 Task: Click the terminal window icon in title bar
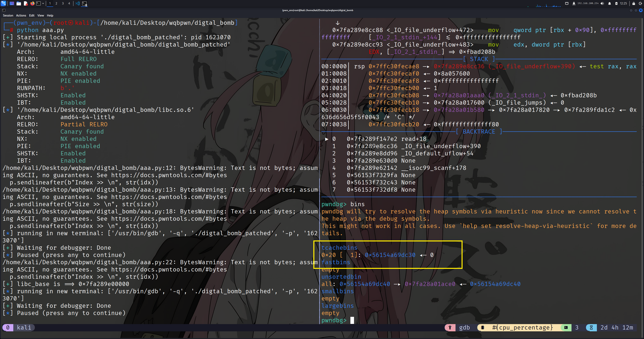tap(4, 10)
